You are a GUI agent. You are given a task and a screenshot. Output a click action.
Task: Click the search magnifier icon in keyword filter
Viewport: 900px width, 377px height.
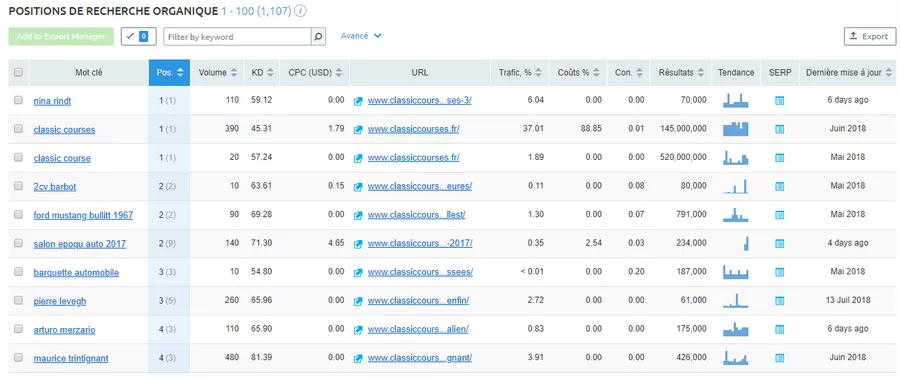pyautogui.click(x=319, y=37)
